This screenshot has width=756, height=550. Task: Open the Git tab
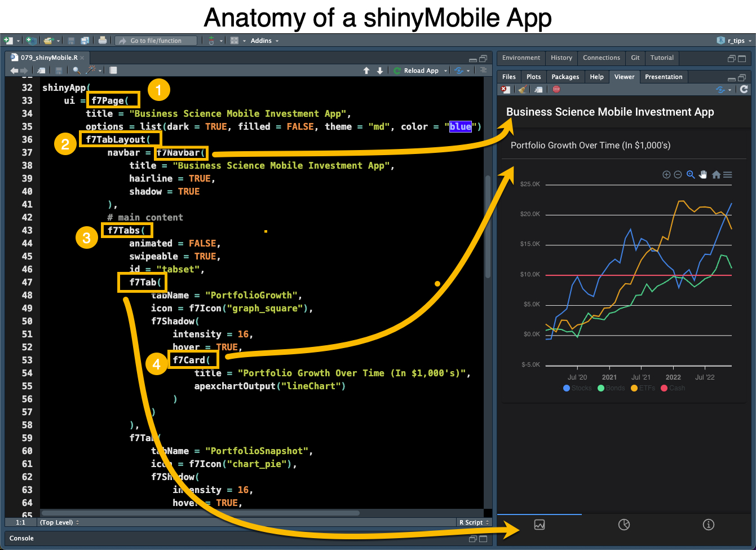[635, 58]
